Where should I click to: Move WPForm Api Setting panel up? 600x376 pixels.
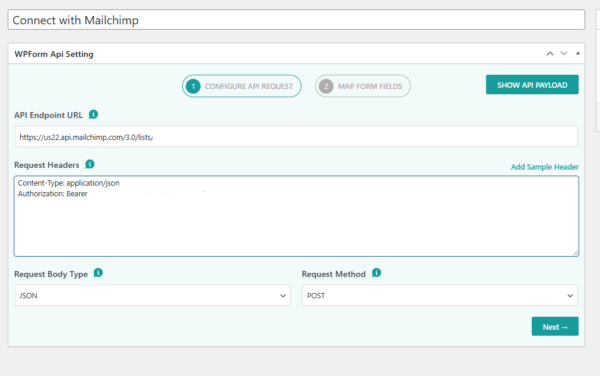550,54
